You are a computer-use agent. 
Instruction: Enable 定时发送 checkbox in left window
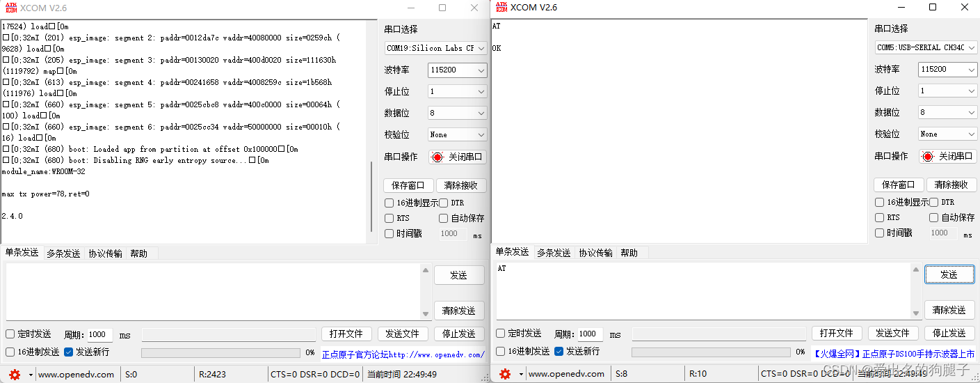coord(10,334)
